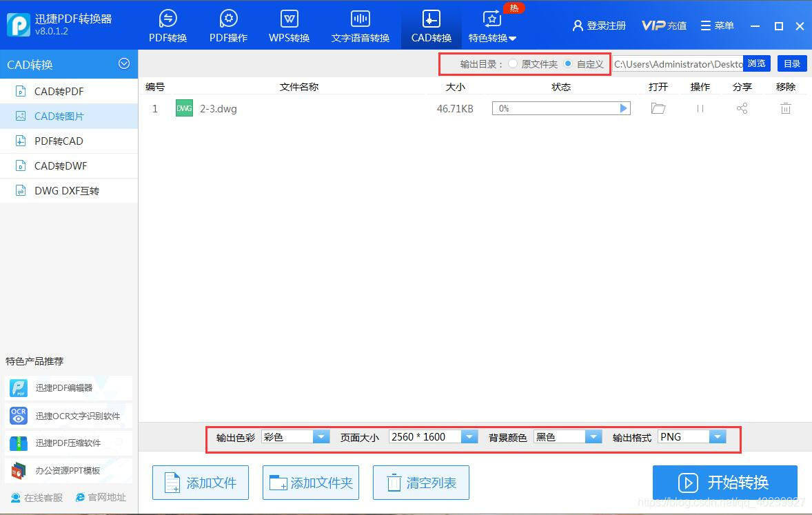Click the 官网地址 website link
This screenshot has width=812, height=515.
101,497
